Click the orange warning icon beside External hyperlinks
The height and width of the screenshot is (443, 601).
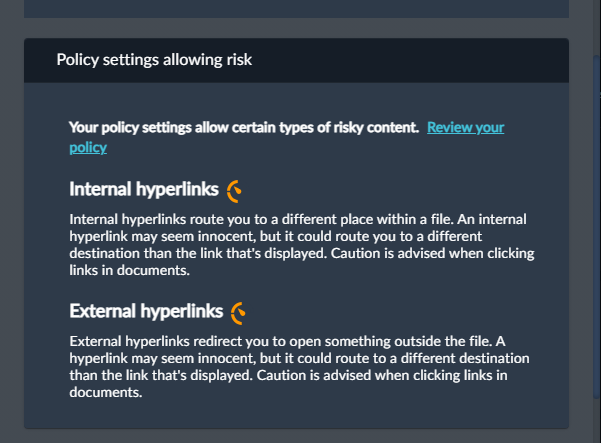click(238, 313)
